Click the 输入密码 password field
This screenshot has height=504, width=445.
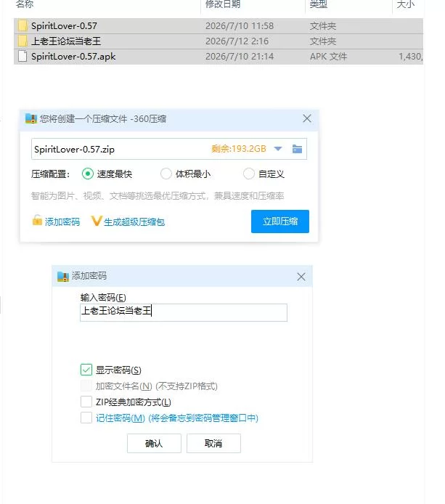tap(184, 312)
